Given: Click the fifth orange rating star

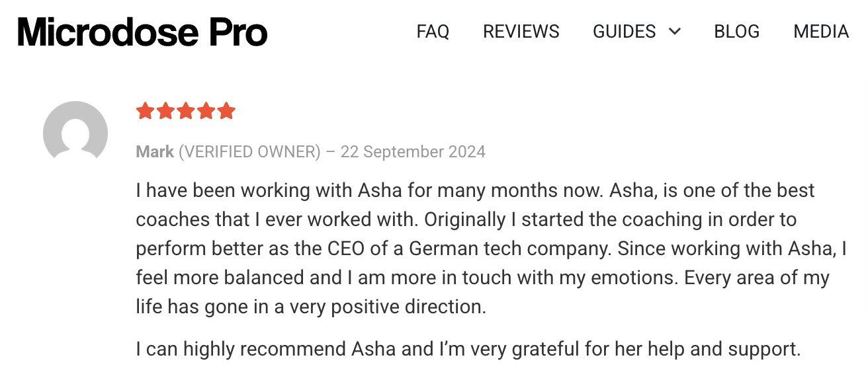Looking at the screenshot, I should [226, 111].
